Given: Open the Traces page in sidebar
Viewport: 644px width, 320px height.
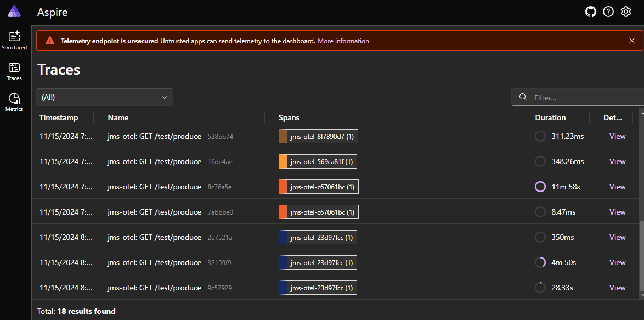Looking at the screenshot, I should point(14,71).
